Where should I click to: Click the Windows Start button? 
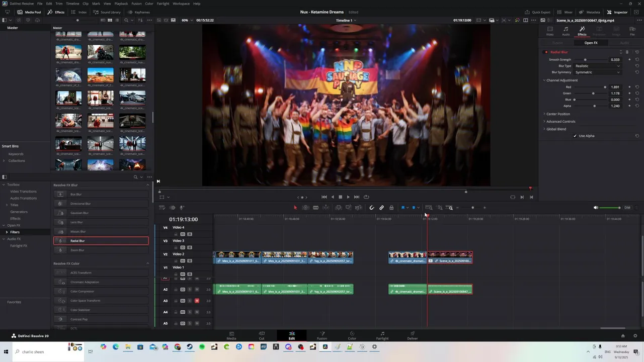pyautogui.click(x=6, y=351)
